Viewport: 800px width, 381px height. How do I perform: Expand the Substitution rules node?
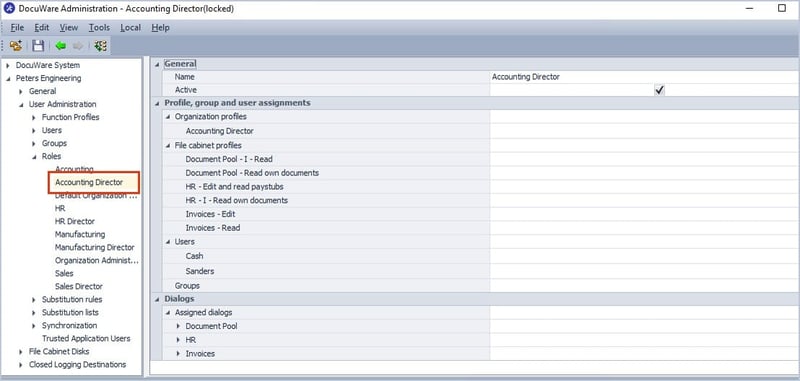(x=34, y=299)
